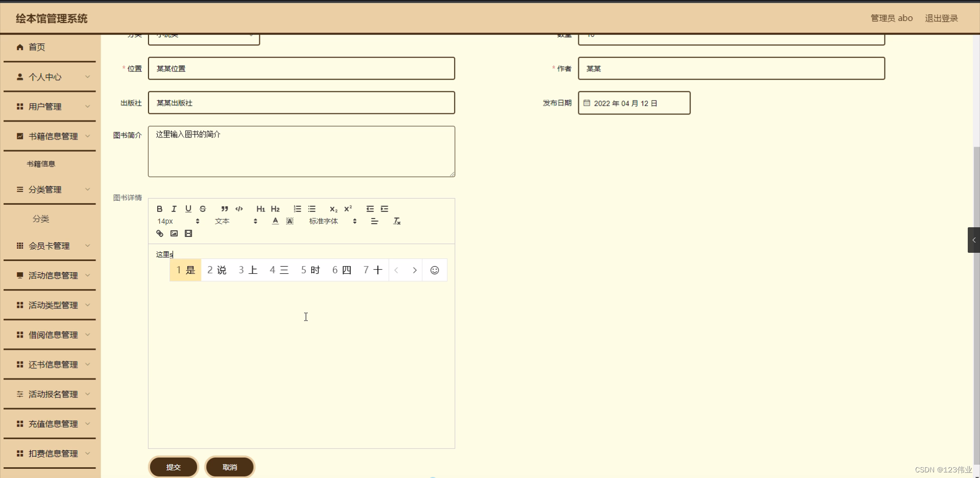This screenshot has width=980, height=478.
Task: Expand the 个人中心 sidebar section
Action: [50, 77]
